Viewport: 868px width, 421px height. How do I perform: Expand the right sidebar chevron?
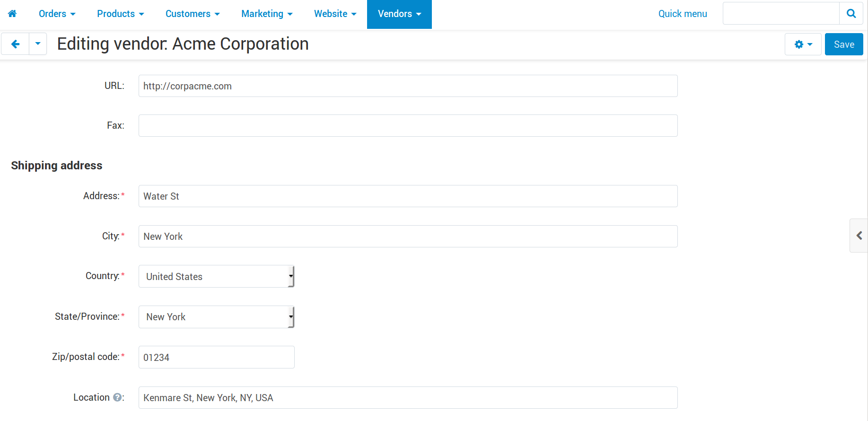coord(859,236)
